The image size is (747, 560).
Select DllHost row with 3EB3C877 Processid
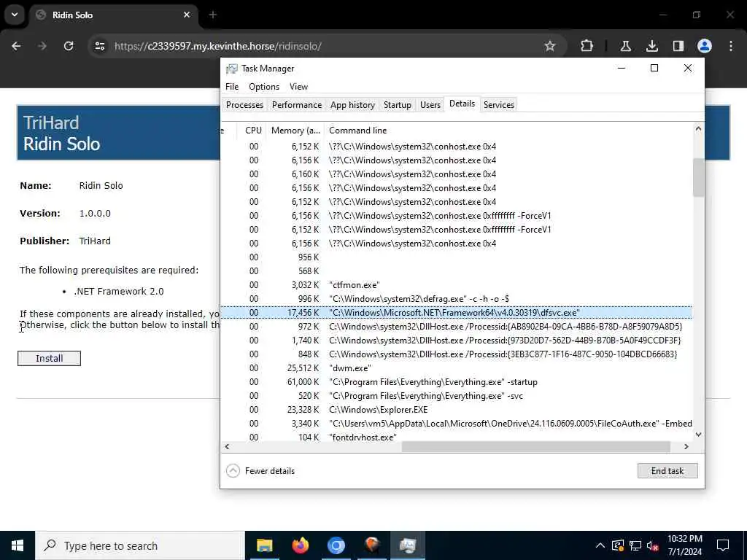pos(457,354)
